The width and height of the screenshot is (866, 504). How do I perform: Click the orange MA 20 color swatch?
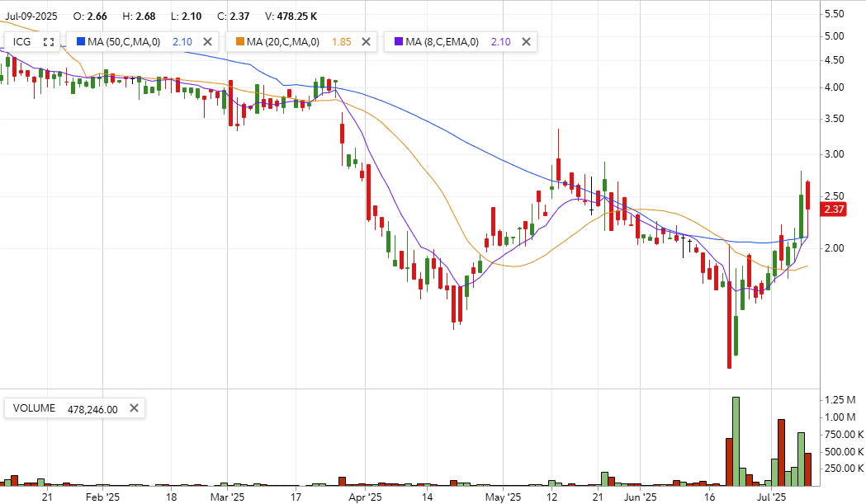point(239,41)
